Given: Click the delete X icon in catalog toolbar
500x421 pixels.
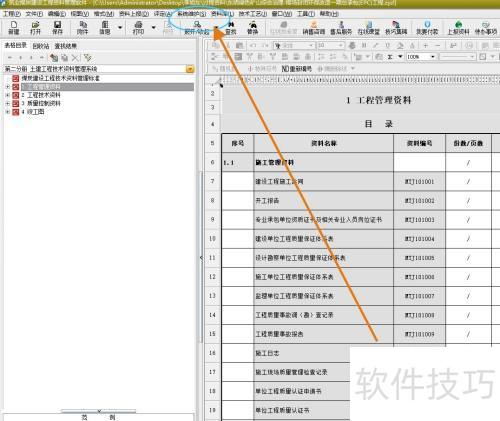Looking at the screenshot, I should tap(75, 58).
